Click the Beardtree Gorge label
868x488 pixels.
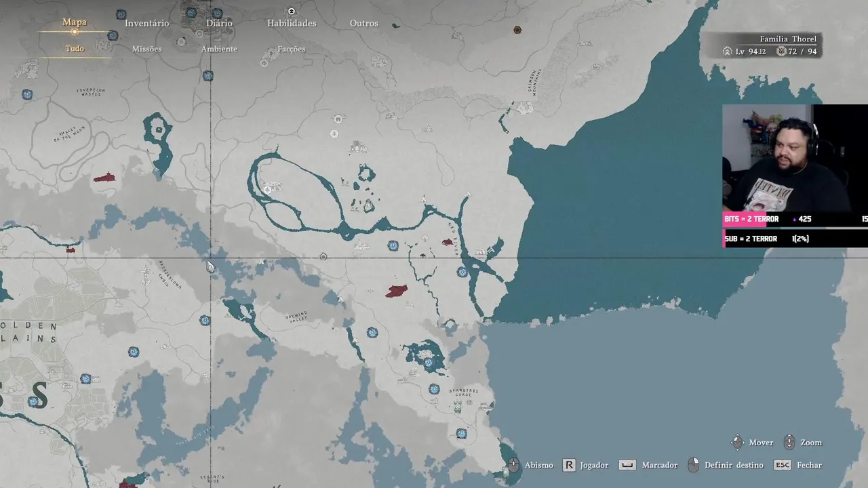[x=465, y=393]
